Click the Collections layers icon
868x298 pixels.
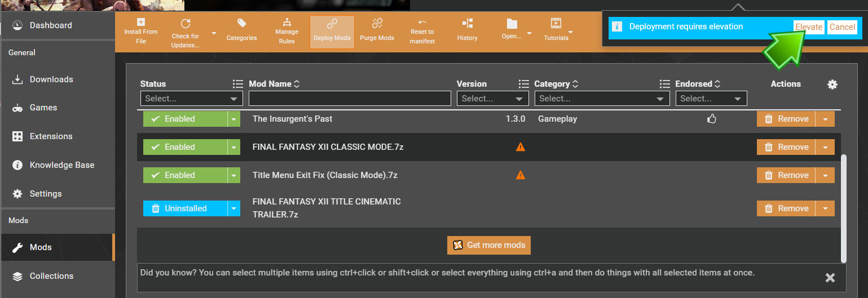coord(17,276)
